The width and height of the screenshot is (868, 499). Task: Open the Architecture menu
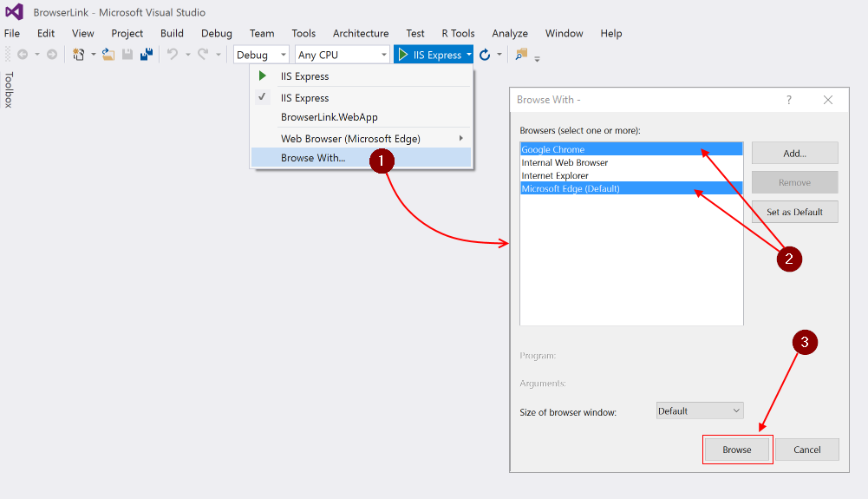point(361,33)
